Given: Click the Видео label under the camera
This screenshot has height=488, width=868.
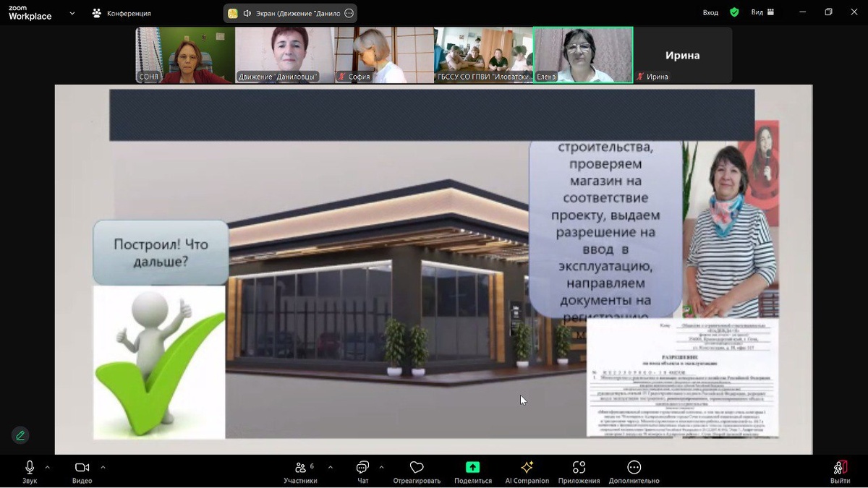Looking at the screenshot, I should pyautogui.click(x=82, y=481).
